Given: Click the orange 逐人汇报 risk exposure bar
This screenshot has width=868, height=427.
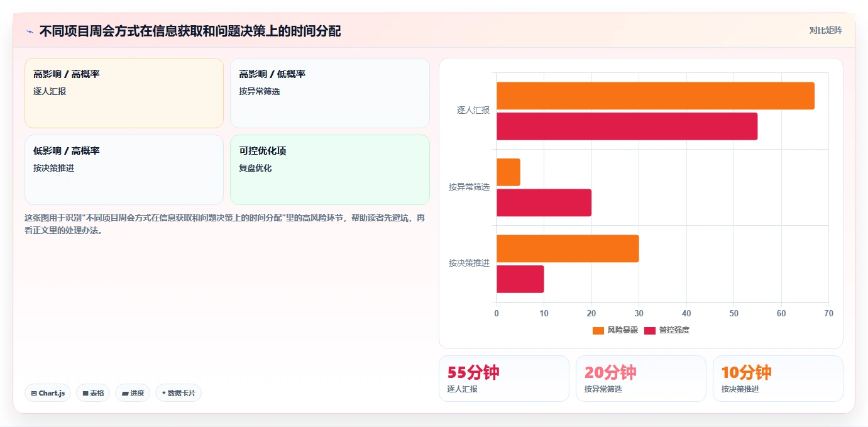Looking at the screenshot, I should (x=656, y=96).
